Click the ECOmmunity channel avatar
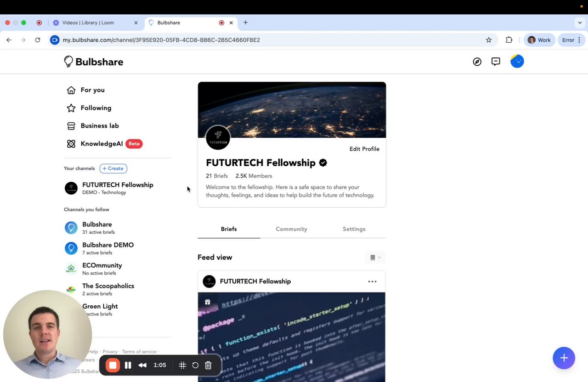Viewport: 588px width, 382px height. click(x=71, y=269)
